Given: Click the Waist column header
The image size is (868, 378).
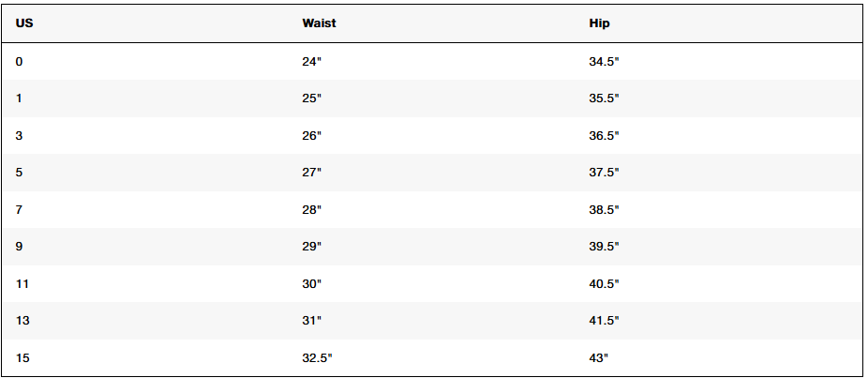Looking at the screenshot, I should coord(319,23).
